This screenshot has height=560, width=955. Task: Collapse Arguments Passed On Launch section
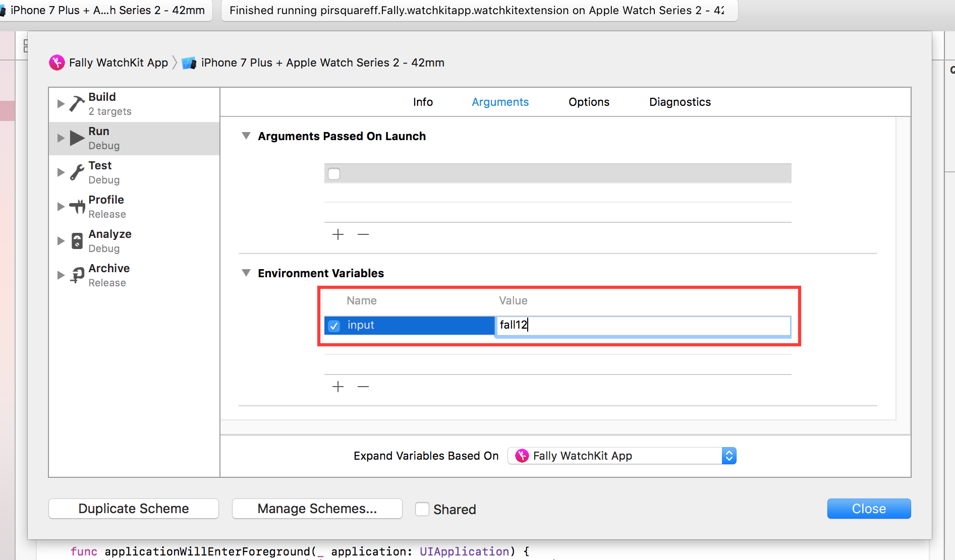tap(246, 136)
